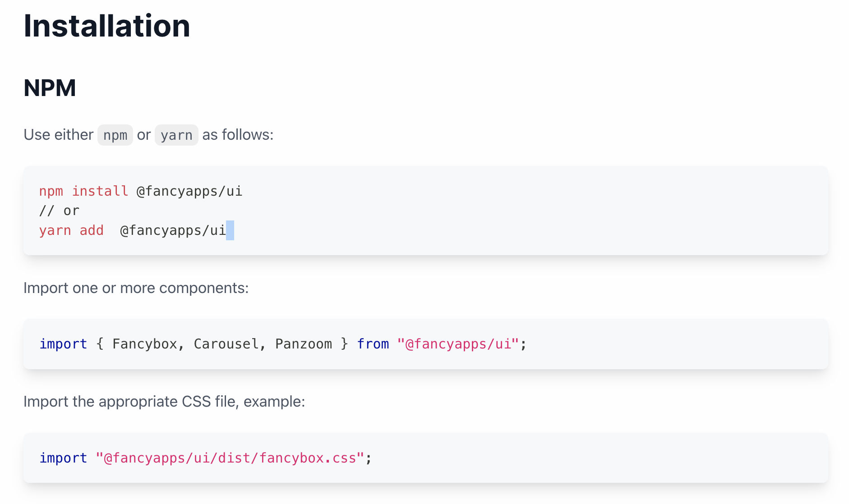The width and height of the screenshot is (849, 504).
Task: Click the fancybox.css import path string
Action: click(230, 458)
